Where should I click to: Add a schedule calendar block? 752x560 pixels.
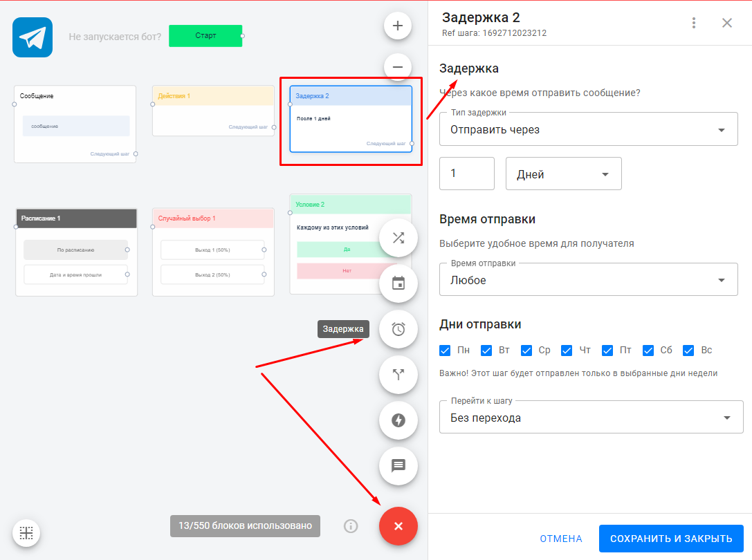[x=398, y=283]
